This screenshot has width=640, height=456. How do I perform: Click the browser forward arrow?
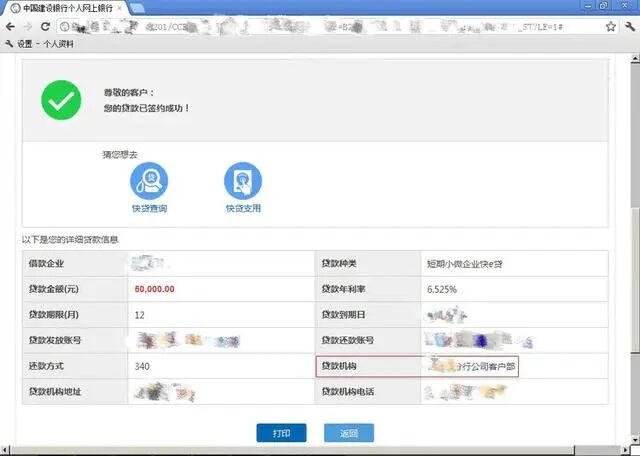28,27
